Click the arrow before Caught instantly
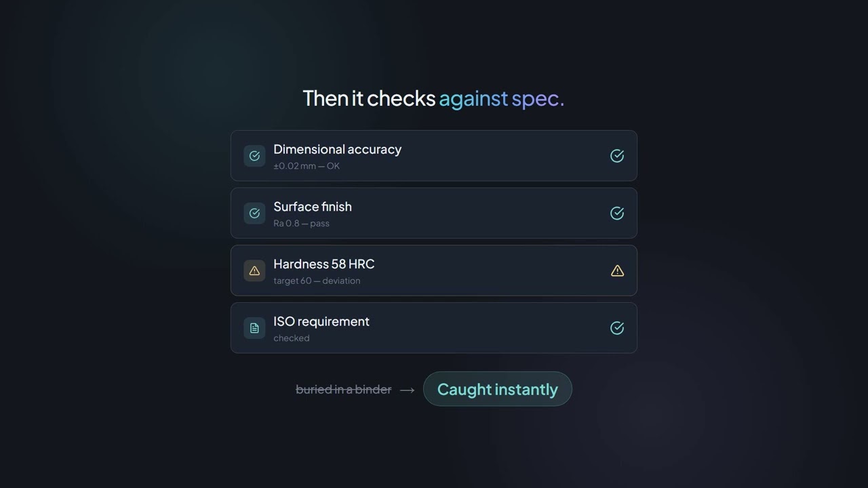Screen dimensions: 868x488 tap(407, 390)
